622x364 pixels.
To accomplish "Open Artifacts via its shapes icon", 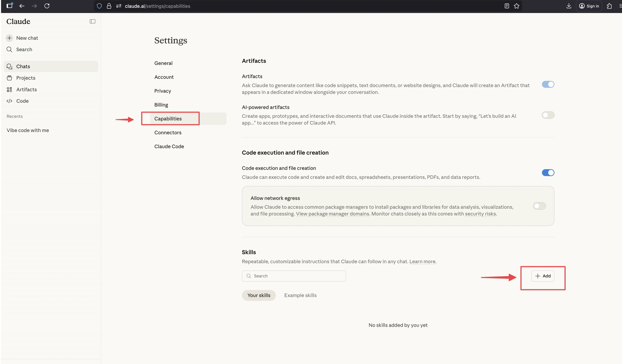I will (9, 90).
